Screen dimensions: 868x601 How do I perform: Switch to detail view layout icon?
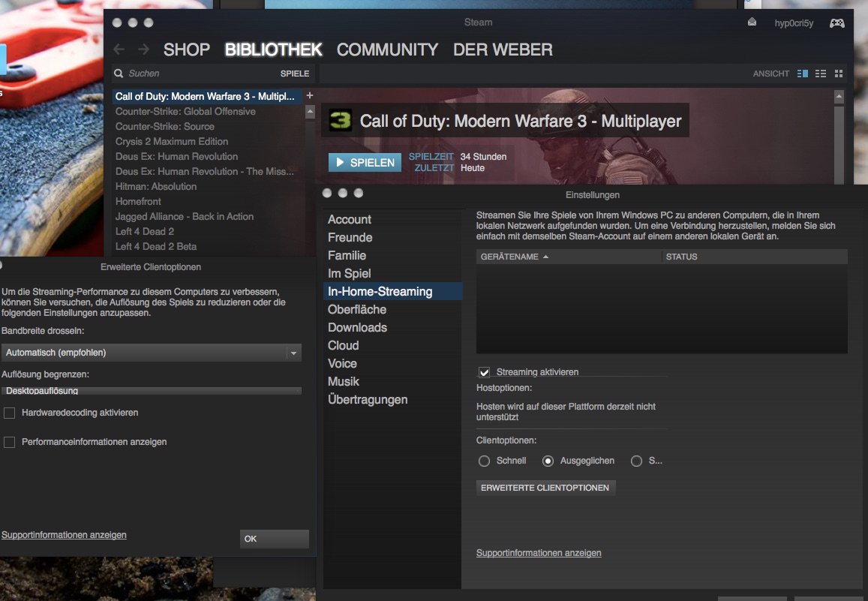click(802, 74)
